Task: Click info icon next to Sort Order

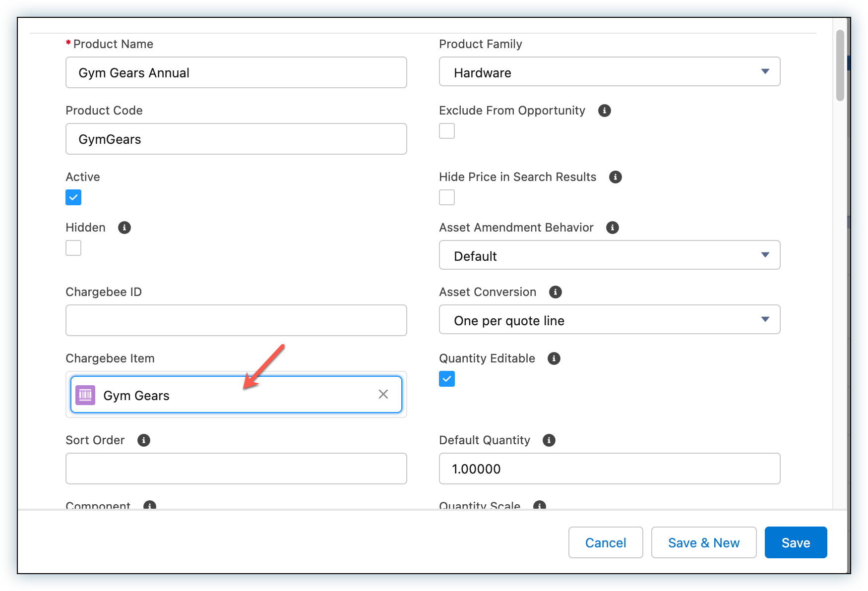Action: point(144,440)
